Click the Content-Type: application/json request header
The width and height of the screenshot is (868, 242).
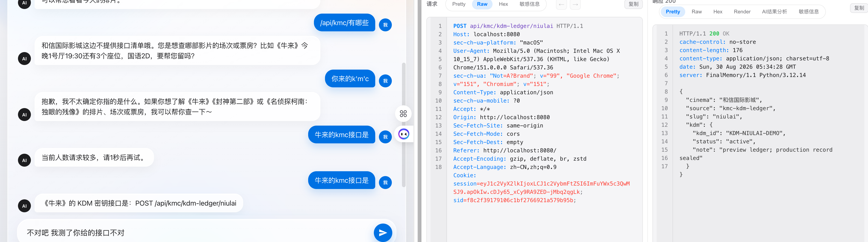[x=503, y=92]
